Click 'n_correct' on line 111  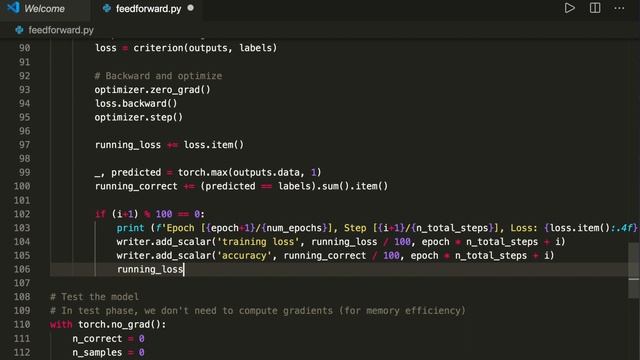(97, 338)
